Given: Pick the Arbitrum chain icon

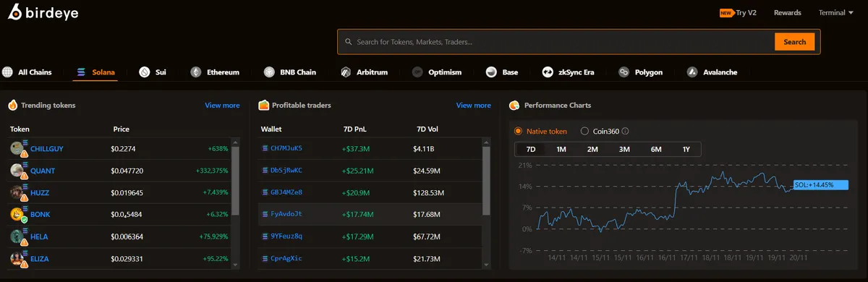Looking at the screenshot, I should [346, 72].
